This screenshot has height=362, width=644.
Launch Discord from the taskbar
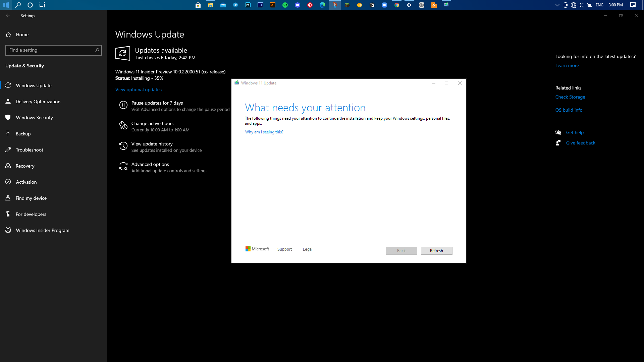[298, 5]
